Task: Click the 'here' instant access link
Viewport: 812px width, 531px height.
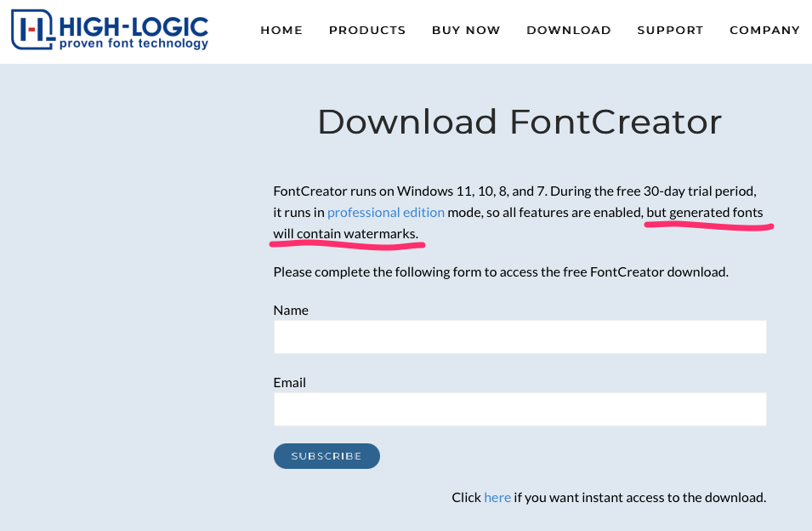Action: [x=497, y=497]
